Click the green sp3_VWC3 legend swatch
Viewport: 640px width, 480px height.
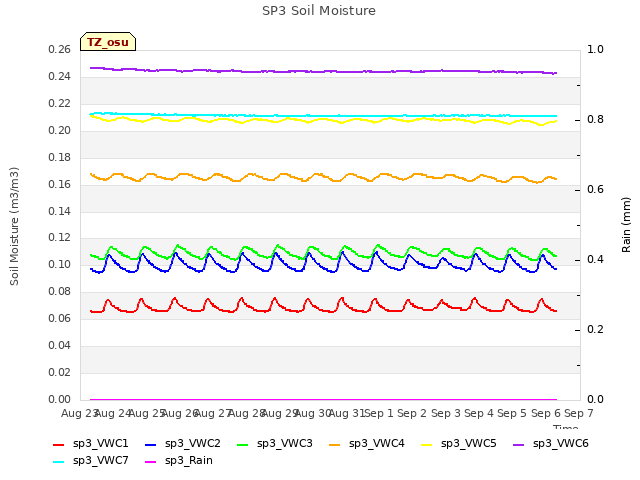(243, 444)
